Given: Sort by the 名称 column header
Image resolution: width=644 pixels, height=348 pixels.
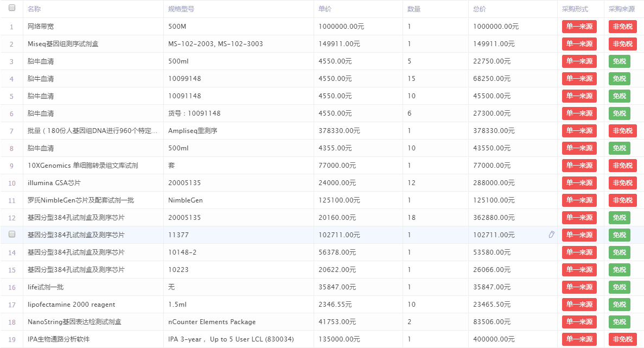Looking at the screenshot, I should 34,9.
